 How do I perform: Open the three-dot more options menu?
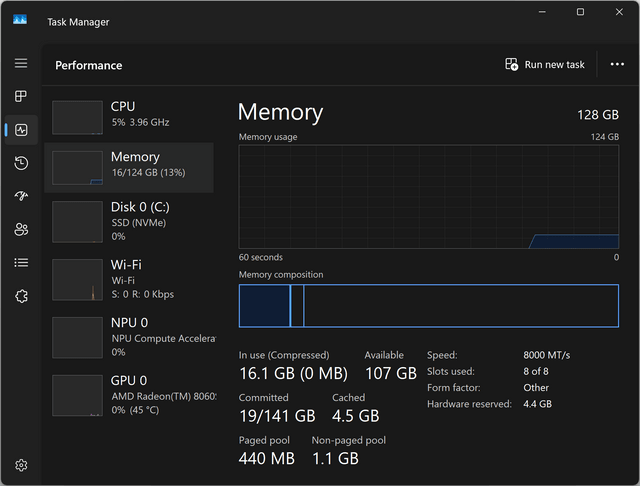pos(617,64)
